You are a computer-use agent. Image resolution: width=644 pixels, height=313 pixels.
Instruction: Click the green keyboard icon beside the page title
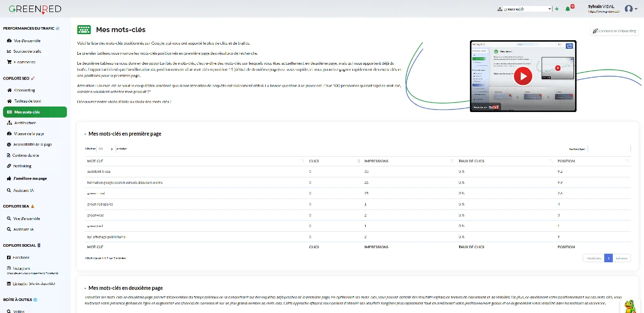coord(84,30)
